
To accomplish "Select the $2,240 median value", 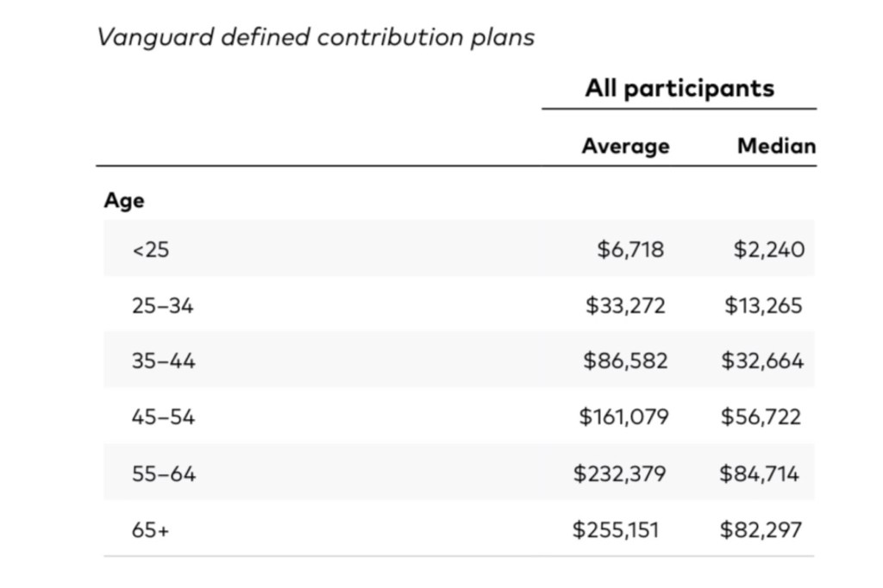I will tap(769, 250).
